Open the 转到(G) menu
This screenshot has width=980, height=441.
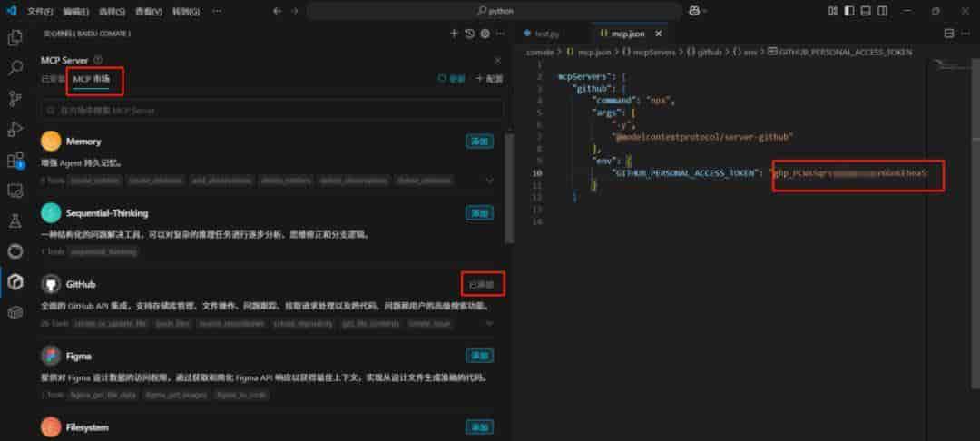tap(186, 11)
